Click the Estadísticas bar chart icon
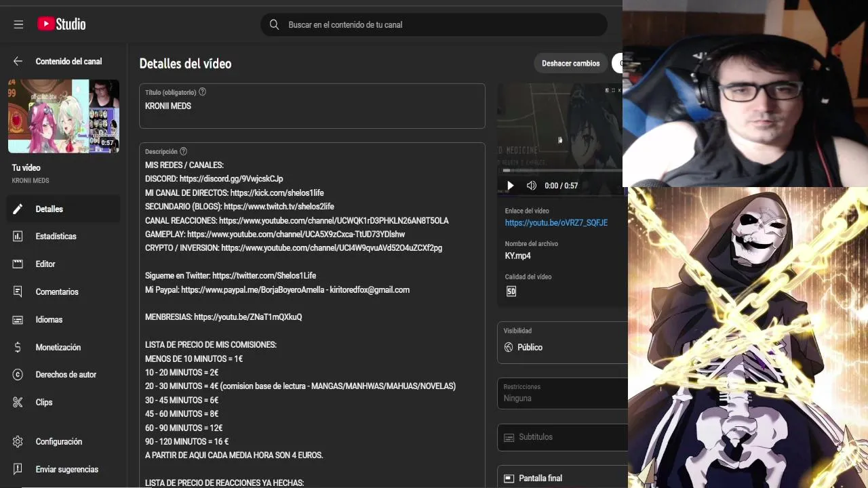This screenshot has height=488, width=868. 18,237
